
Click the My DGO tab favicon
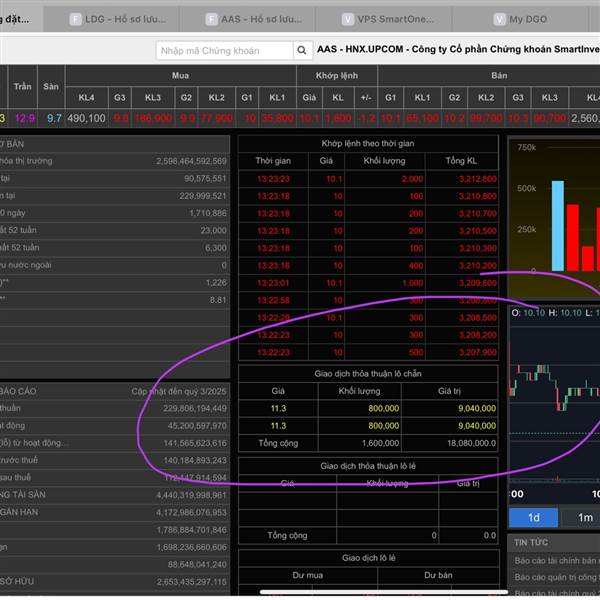tap(499, 19)
